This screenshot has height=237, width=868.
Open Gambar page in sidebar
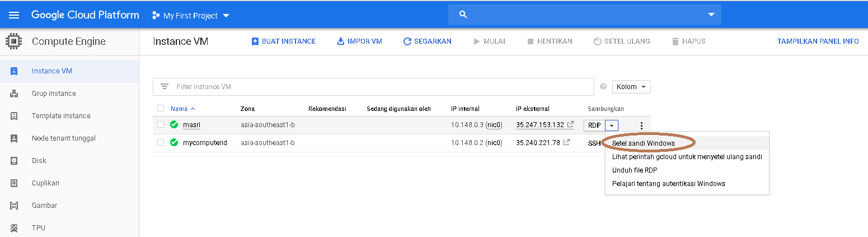tap(45, 206)
